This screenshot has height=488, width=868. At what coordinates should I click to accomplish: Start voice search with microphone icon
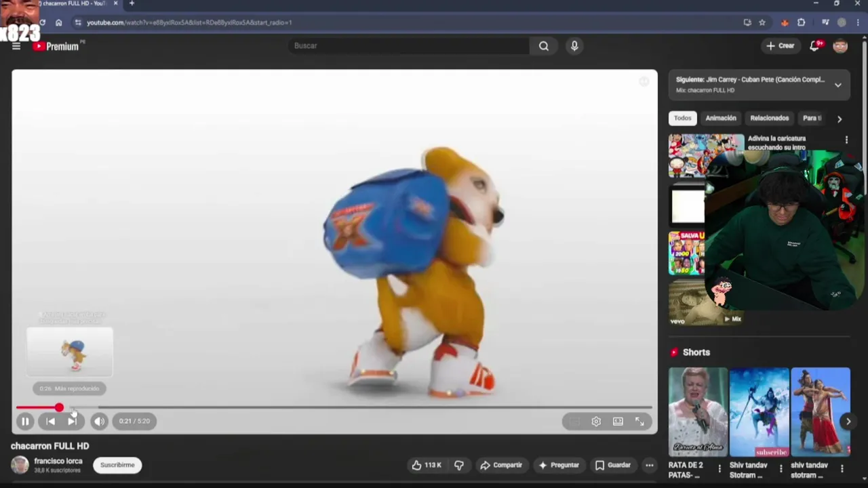(x=574, y=45)
